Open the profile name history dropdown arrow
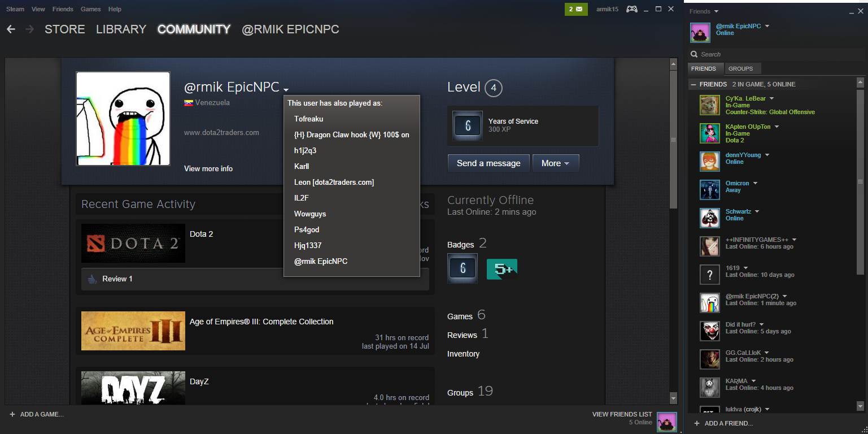 coord(286,90)
